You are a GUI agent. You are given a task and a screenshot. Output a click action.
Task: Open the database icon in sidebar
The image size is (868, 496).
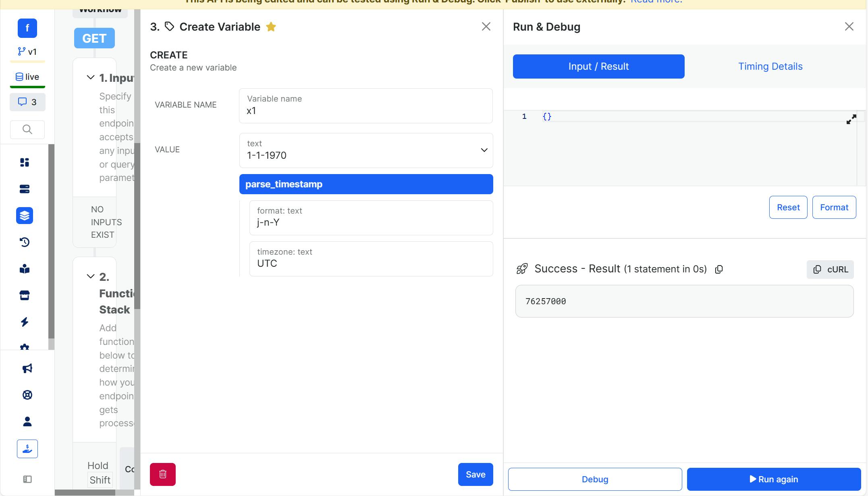pyautogui.click(x=25, y=189)
